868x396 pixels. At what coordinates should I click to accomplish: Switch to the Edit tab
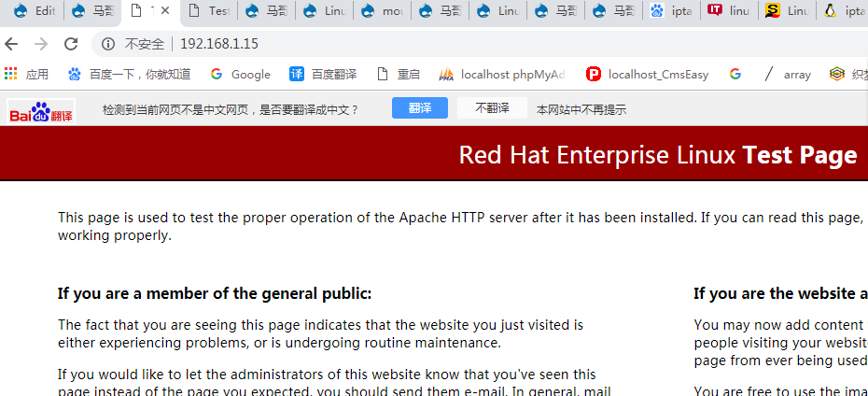pos(35,10)
